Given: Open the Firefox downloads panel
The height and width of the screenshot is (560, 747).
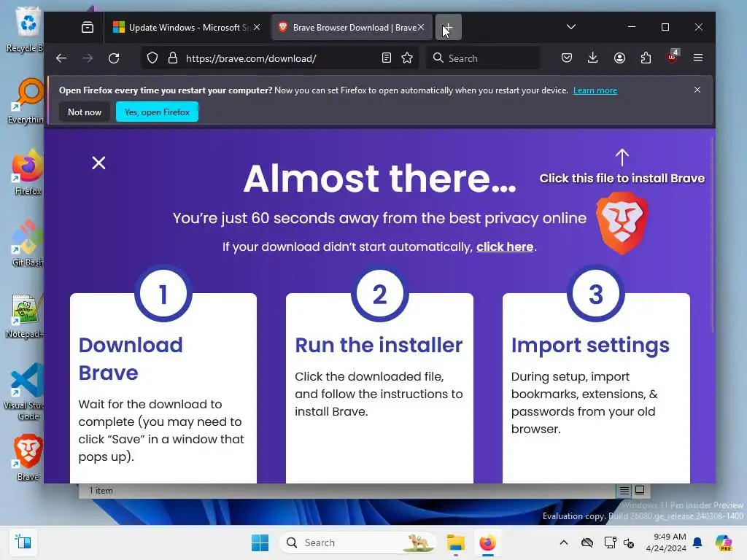Looking at the screenshot, I should pos(592,58).
